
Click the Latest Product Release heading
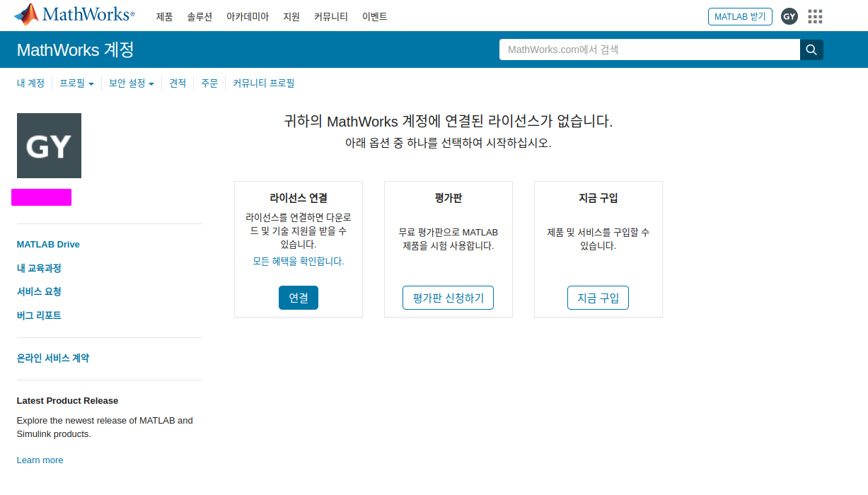point(67,401)
